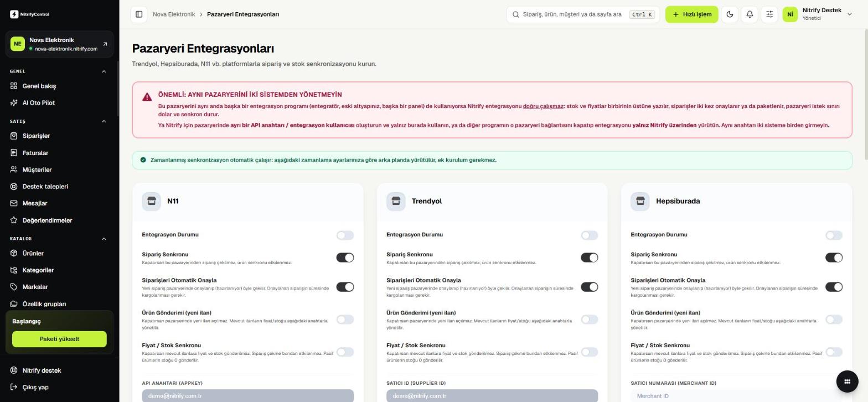Open the display settings sliders icon
Image resolution: width=868 pixels, height=402 pixels.
tap(769, 14)
